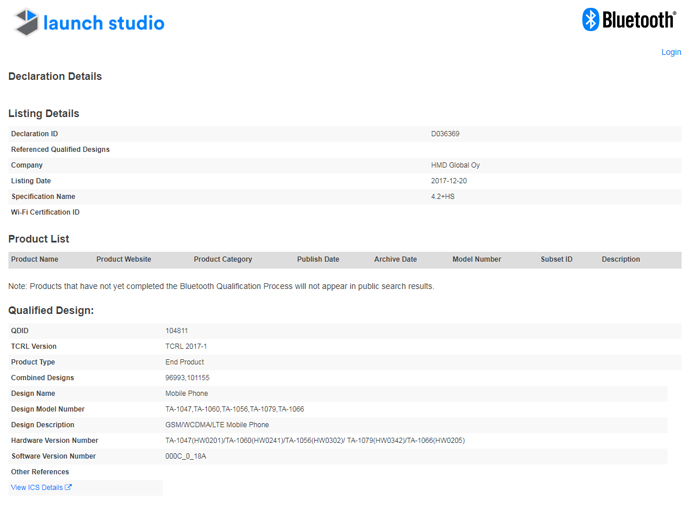Viewport: 690px width, 510px height.
Task: Click the Product Category column header
Action: click(x=223, y=259)
